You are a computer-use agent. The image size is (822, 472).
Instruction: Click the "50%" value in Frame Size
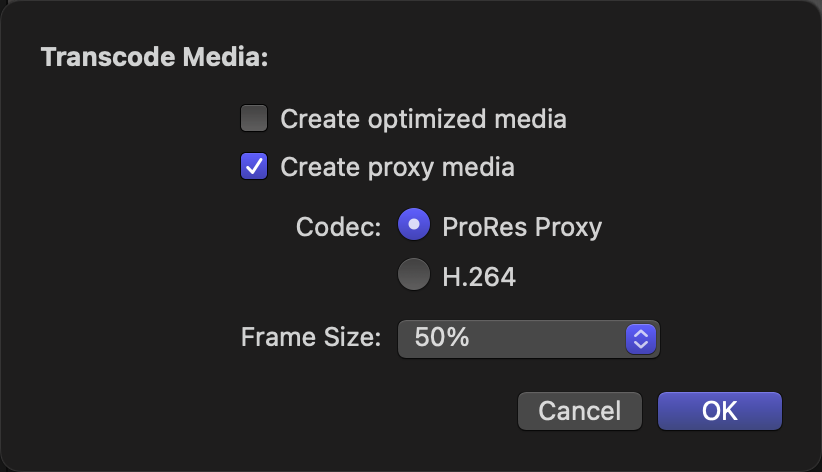pyautogui.click(x=442, y=337)
